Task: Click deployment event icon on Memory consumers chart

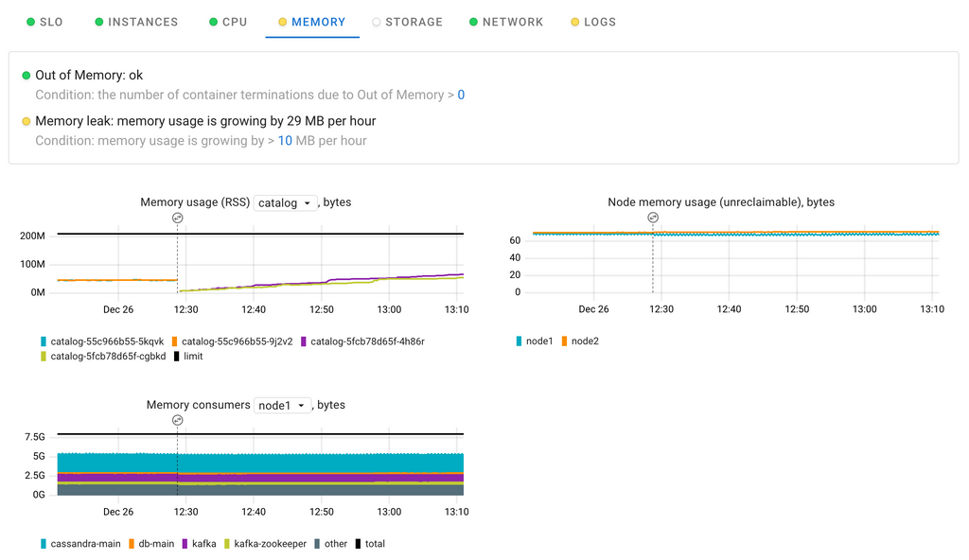Action: 177,420
